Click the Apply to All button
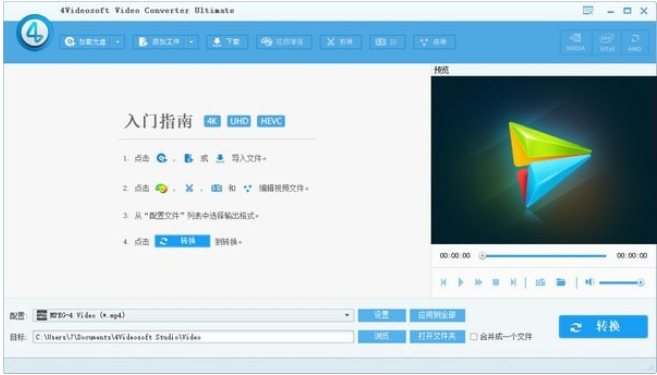This screenshot has height=375, width=657. pos(437,315)
